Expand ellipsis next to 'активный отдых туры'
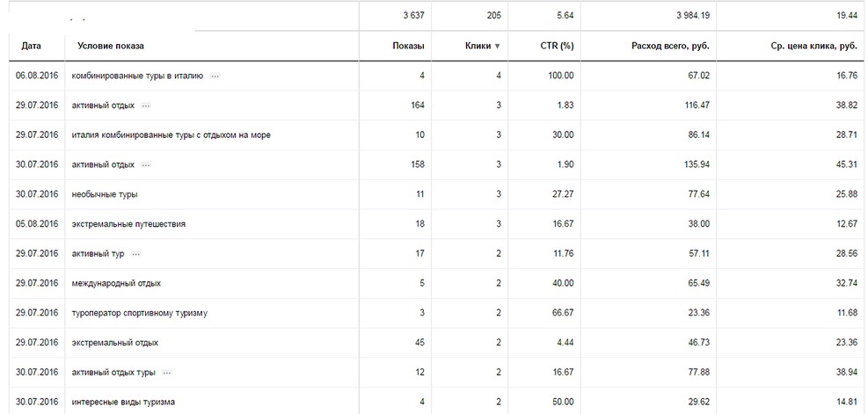Image resolution: width=868 pixels, height=414 pixels. pyautogui.click(x=167, y=372)
